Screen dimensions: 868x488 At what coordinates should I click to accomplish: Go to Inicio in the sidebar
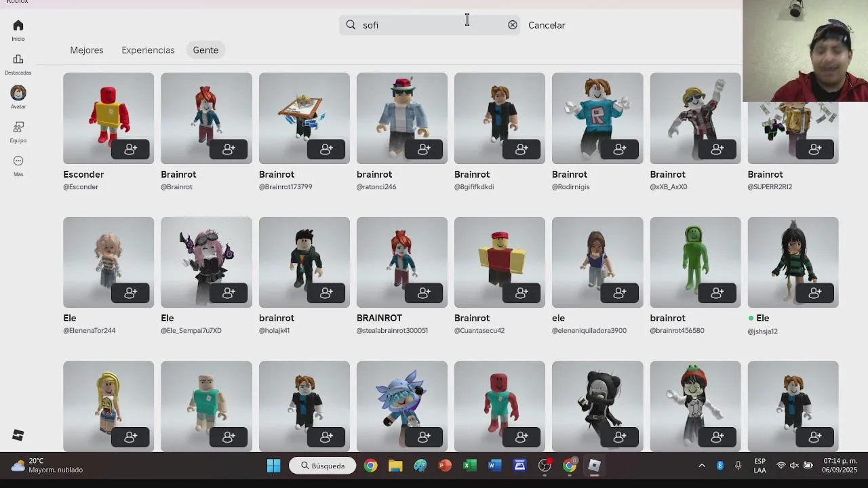pyautogui.click(x=18, y=30)
